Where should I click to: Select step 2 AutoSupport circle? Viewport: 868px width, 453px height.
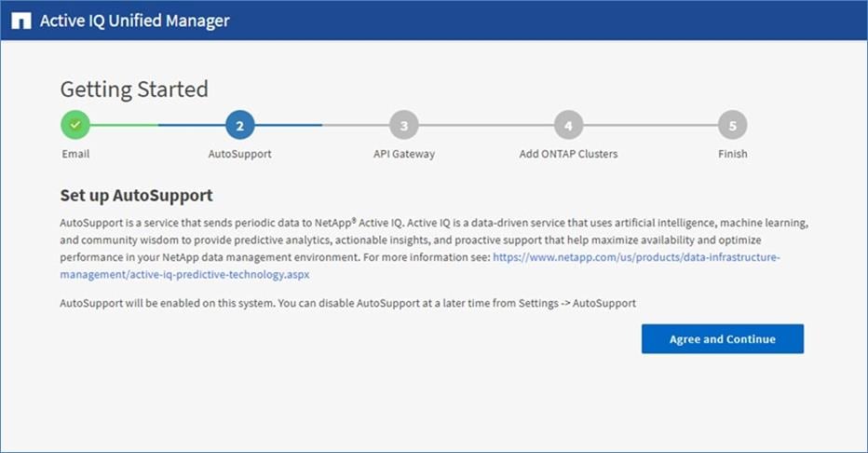239,125
